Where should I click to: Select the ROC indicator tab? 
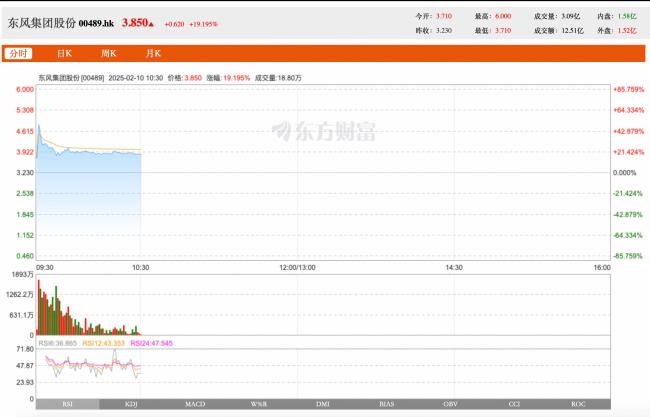tap(578, 404)
